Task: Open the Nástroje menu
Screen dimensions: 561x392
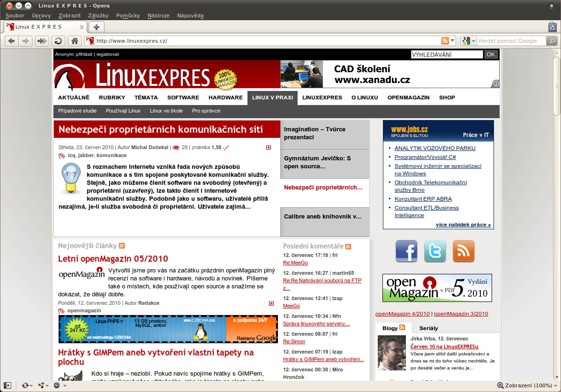Action: pos(158,15)
